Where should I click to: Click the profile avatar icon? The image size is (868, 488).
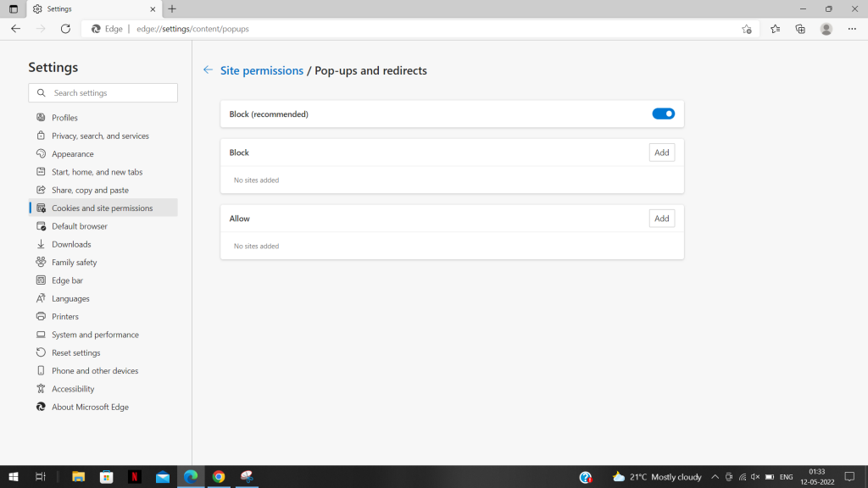pyautogui.click(x=826, y=29)
